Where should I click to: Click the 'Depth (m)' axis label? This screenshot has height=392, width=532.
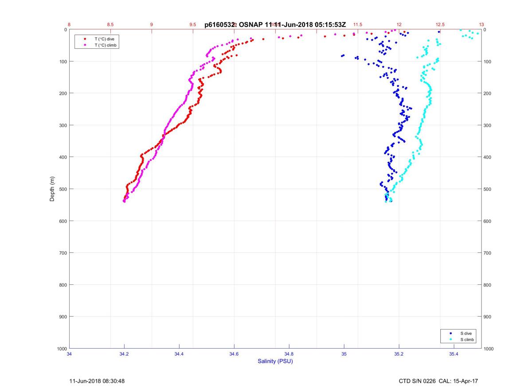pyautogui.click(x=52, y=189)
